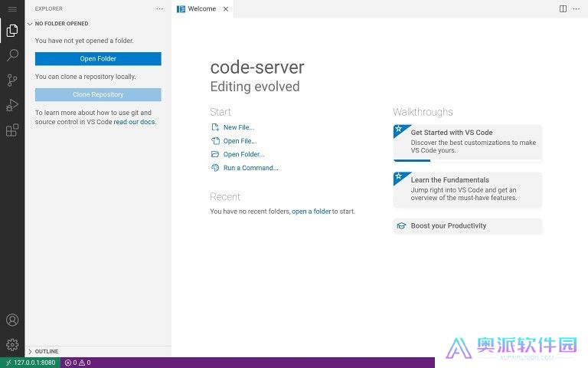Open Get Started with VS Code walkthrough
The image size is (588, 368).
[x=468, y=142]
